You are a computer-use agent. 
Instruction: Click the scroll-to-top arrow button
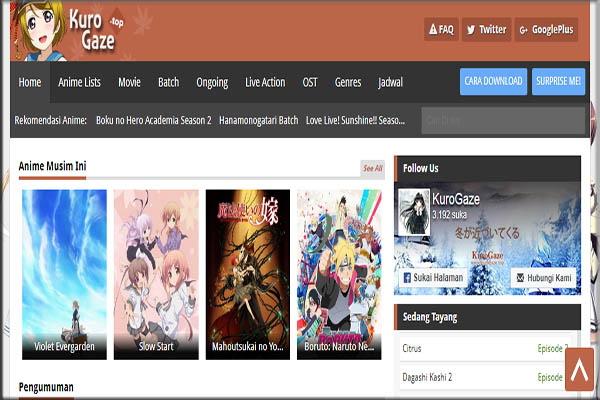(x=579, y=369)
